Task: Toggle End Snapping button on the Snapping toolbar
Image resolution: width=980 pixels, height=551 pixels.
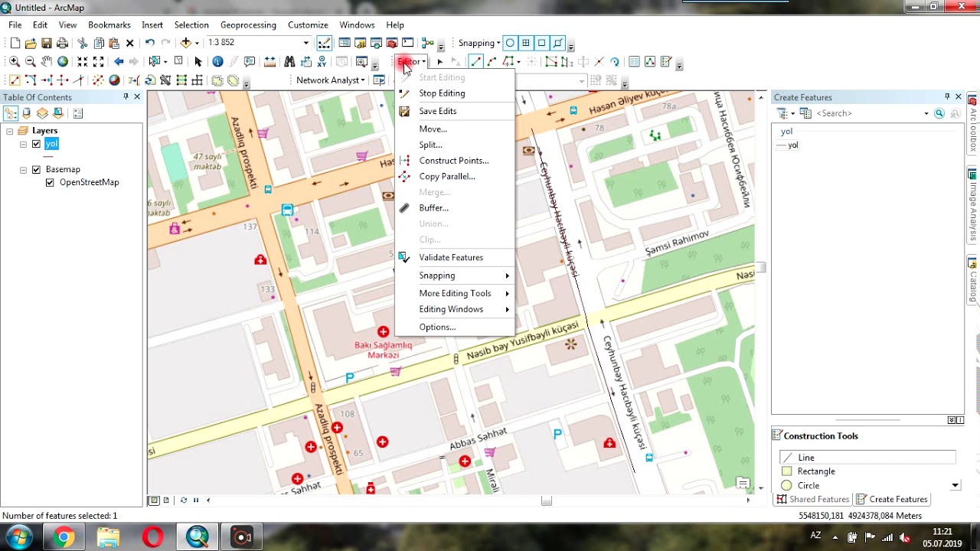Action: coord(526,43)
